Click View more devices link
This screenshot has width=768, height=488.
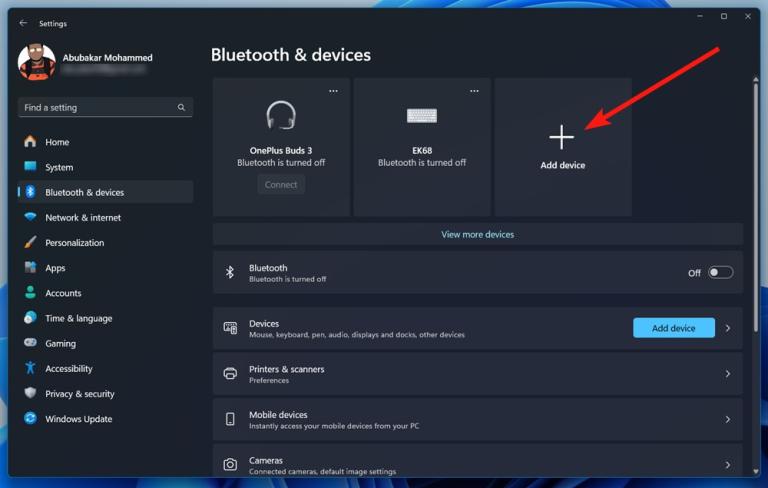[478, 234]
